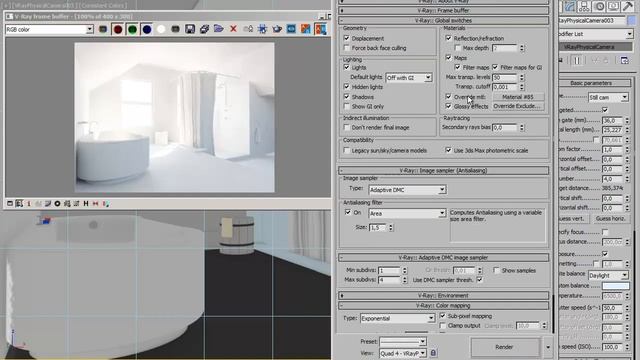Click the custom balance color swatch
The image size is (640, 360).
(616, 286)
